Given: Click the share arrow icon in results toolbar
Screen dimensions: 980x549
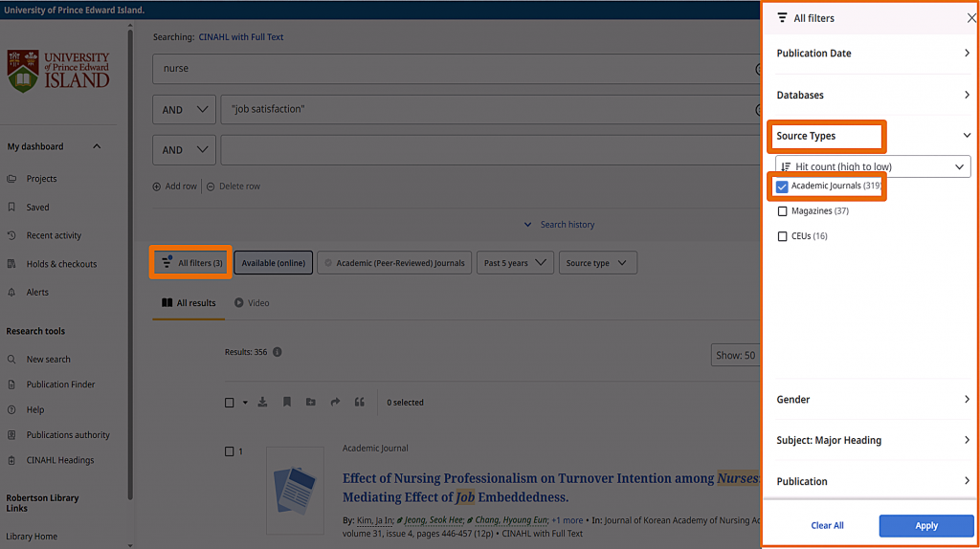Looking at the screenshot, I should 335,403.
